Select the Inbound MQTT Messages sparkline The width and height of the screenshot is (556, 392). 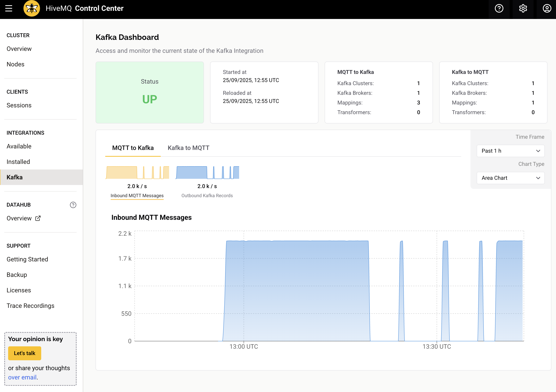point(137,173)
